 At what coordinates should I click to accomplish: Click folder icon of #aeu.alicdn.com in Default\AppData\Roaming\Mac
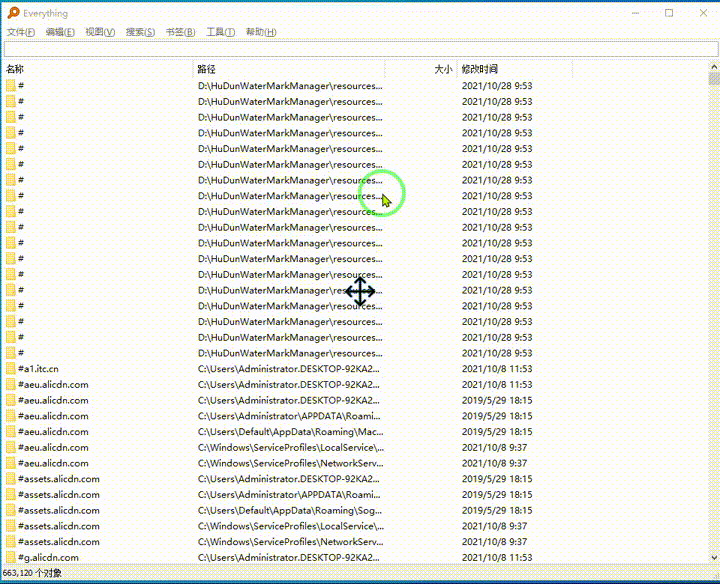pyautogui.click(x=11, y=432)
